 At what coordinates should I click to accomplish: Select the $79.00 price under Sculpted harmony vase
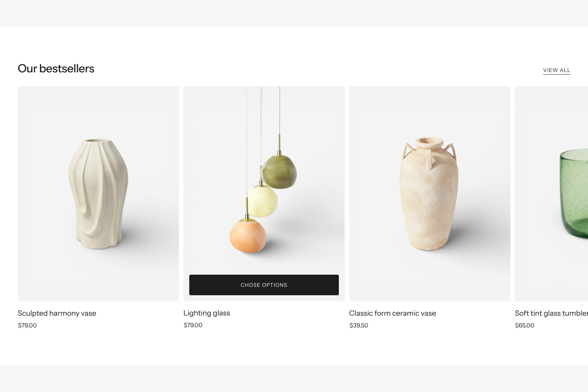click(27, 326)
